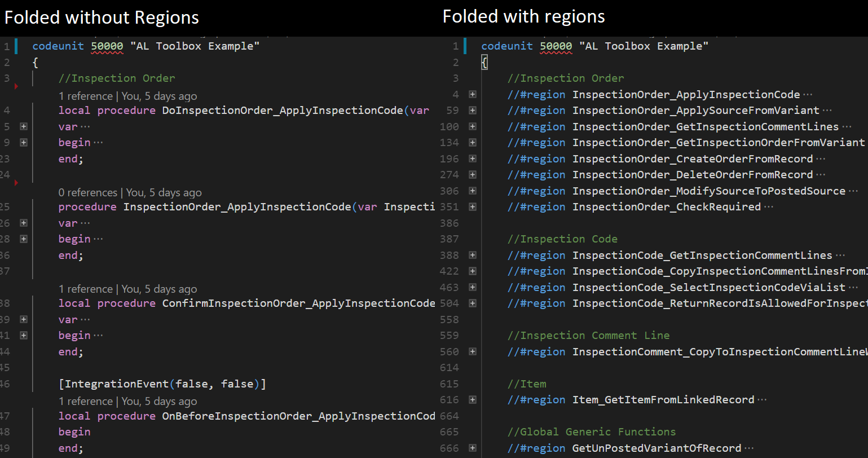Viewport: 868px width, 458px height.
Task: Expand the InspectionOrder_DeleteOrderFromRecord region fold
Action: (473, 175)
